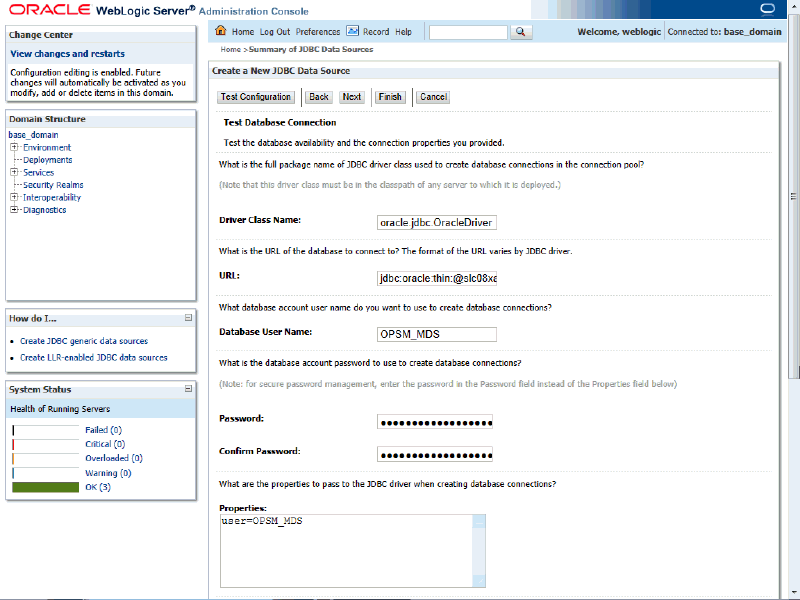Click the OK (3) status link

pos(98,487)
